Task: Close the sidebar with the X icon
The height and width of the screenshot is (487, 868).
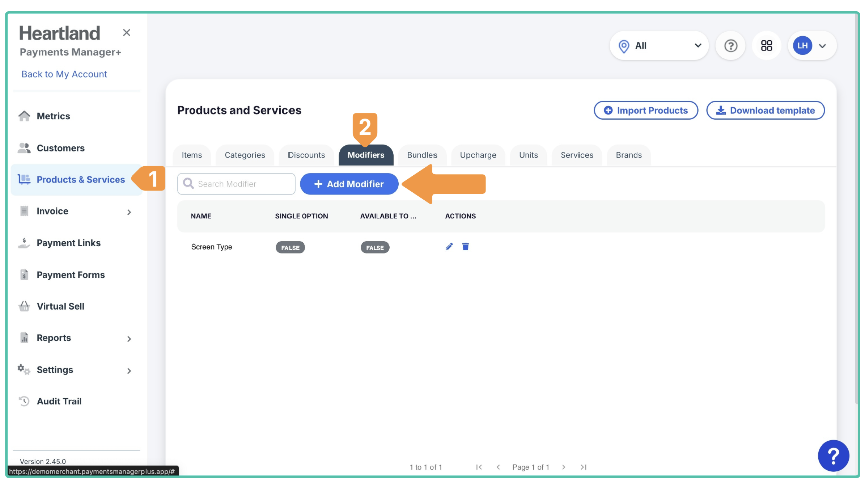Action: pyautogui.click(x=127, y=33)
